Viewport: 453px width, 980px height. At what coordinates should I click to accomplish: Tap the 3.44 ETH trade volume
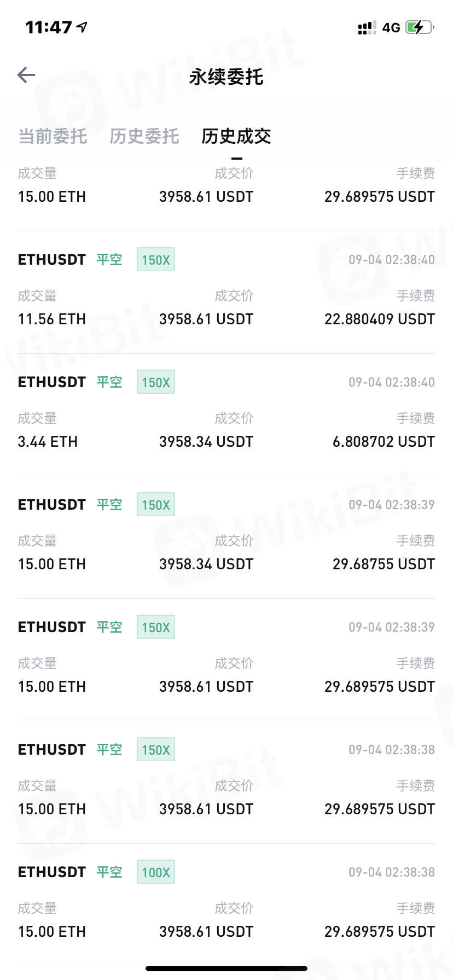(48, 441)
